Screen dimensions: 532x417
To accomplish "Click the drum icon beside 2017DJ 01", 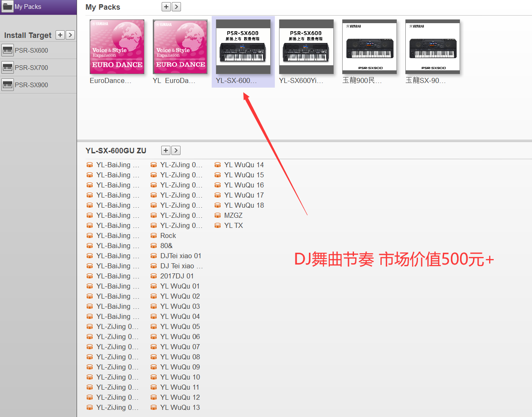I will click(154, 276).
